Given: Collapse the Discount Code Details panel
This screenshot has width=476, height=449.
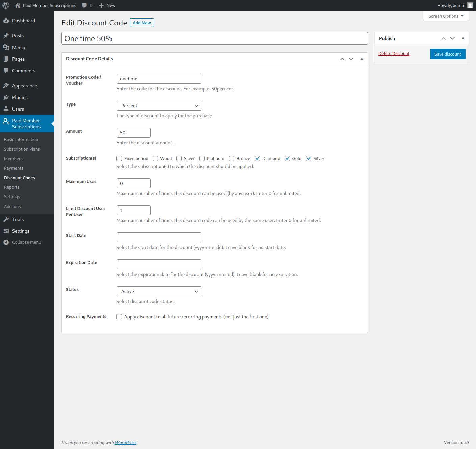Looking at the screenshot, I should tap(362, 59).
